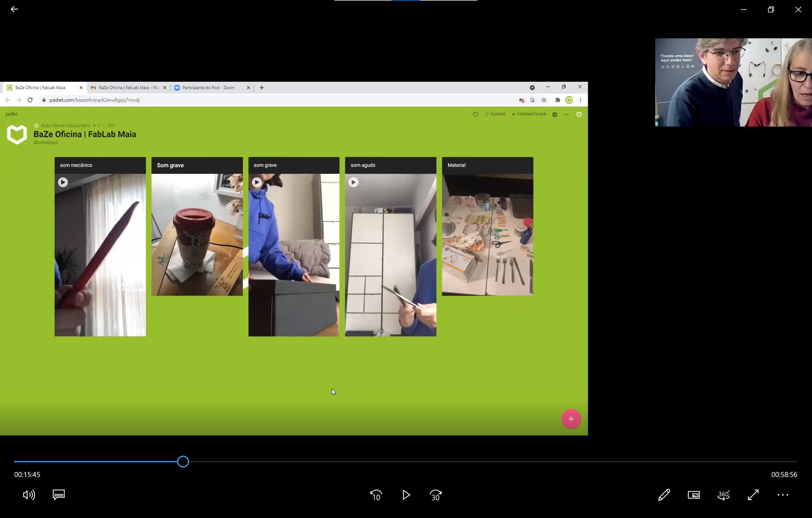Click the CLONAR remake button

pos(495,114)
